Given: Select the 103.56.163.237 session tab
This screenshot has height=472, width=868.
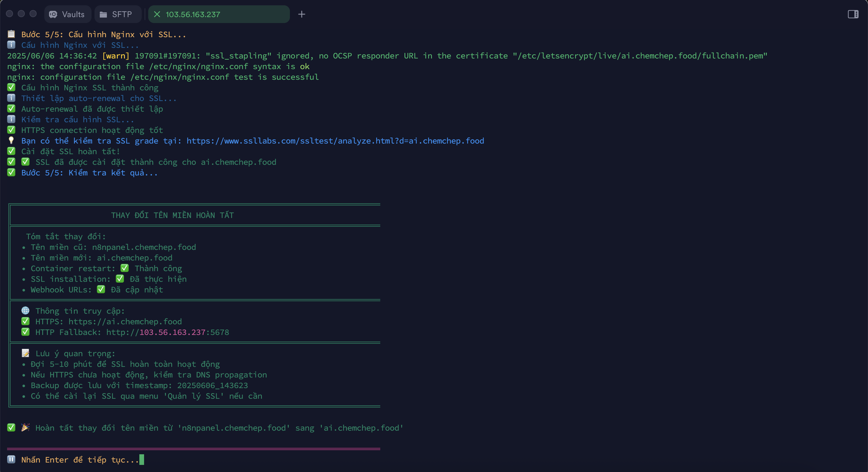Looking at the screenshot, I should [x=219, y=14].
